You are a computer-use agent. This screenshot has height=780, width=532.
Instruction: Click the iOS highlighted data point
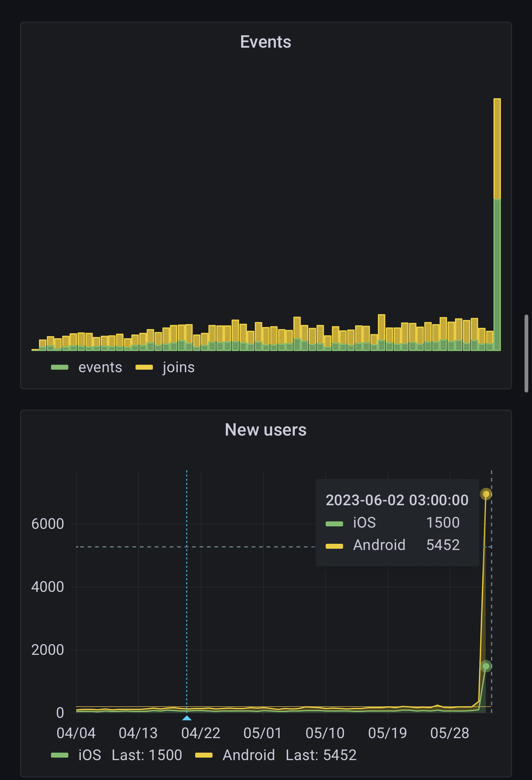pyautogui.click(x=486, y=666)
